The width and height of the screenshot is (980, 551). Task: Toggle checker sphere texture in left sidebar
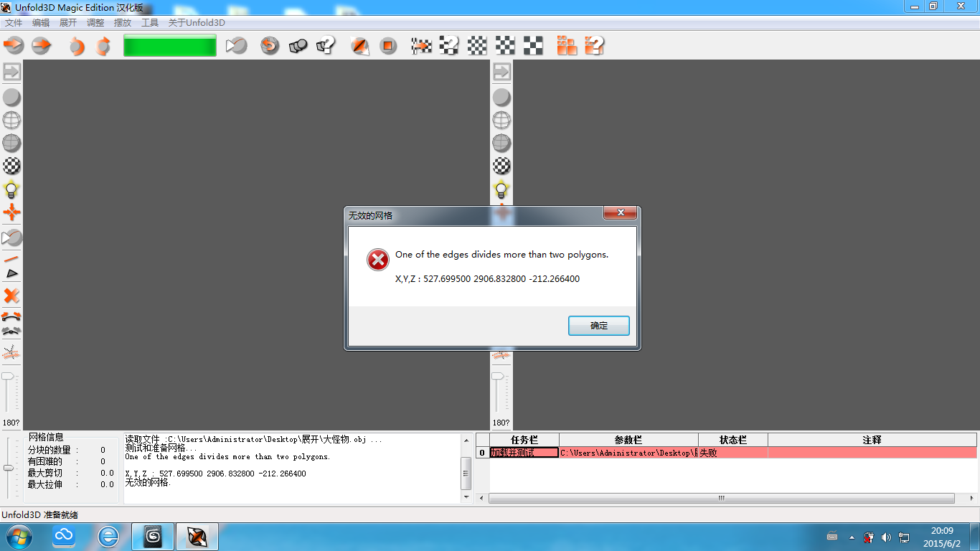[x=11, y=166]
